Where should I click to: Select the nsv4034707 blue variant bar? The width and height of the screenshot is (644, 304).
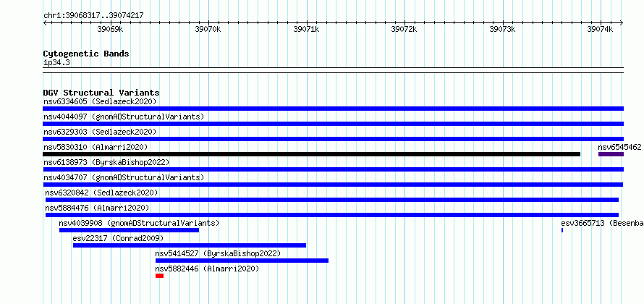[x=333, y=185]
